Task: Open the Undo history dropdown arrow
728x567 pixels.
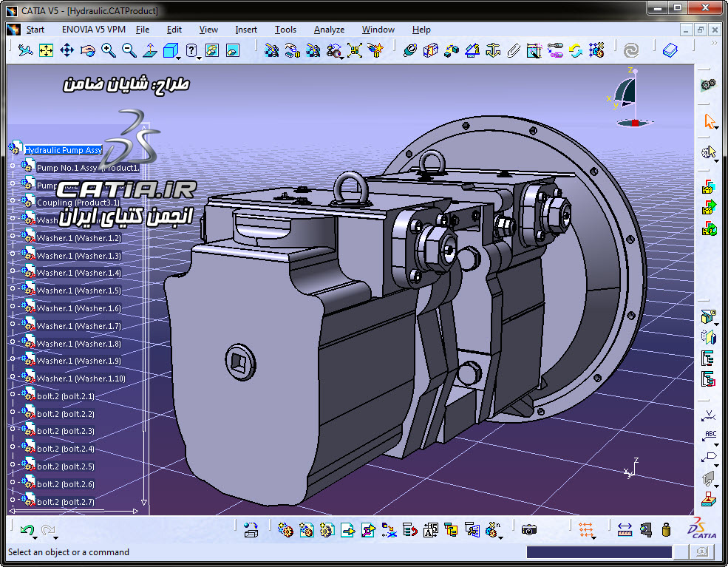Action: click(x=35, y=538)
